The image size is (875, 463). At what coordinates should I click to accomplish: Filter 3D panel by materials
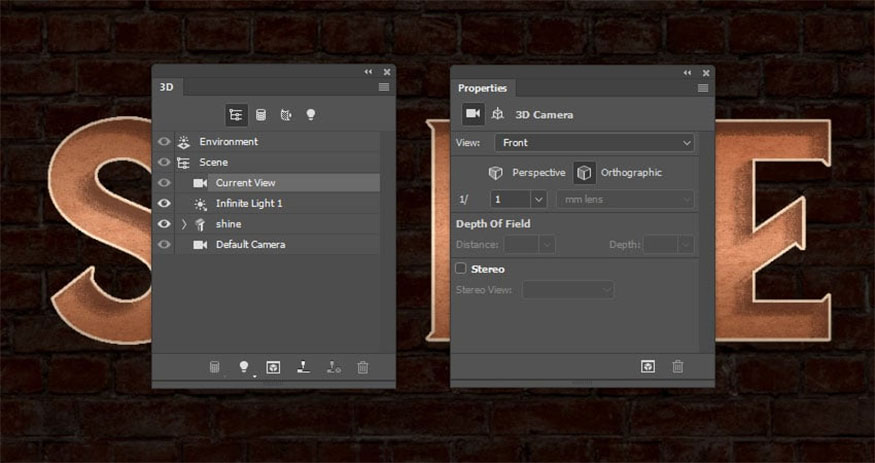point(285,115)
